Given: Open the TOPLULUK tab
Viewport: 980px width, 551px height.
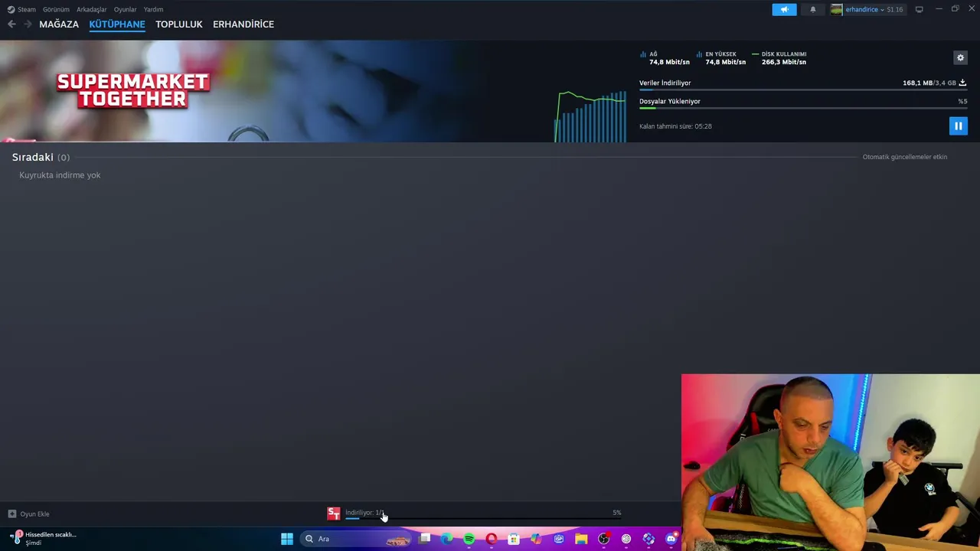Looking at the screenshot, I should [179, 24].
